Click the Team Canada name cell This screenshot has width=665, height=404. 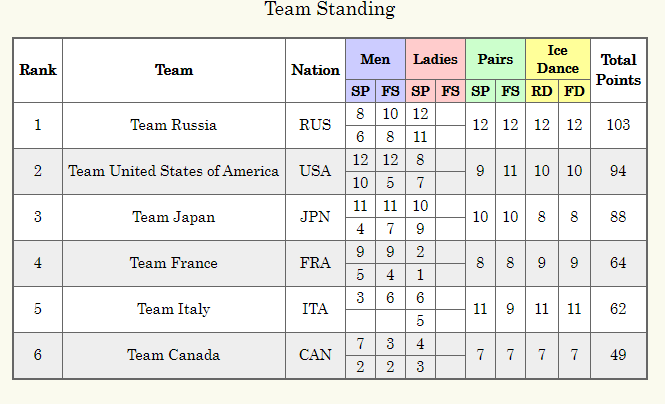(x=174, y=355)
